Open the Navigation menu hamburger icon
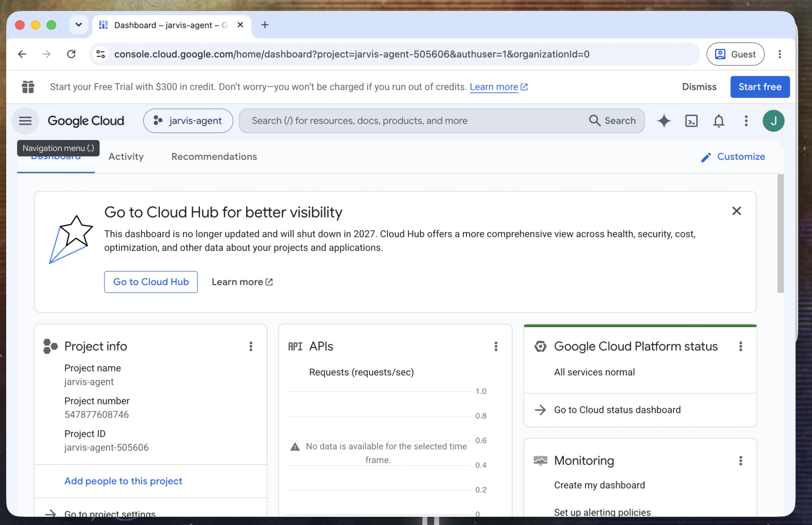The height and width of the screenshot is (525, 812). point(25,121)
